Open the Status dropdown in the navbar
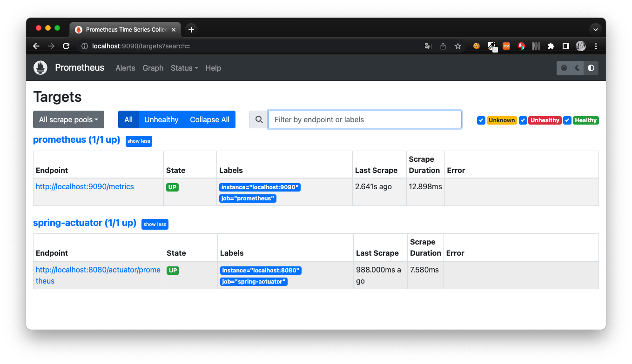 184,68
